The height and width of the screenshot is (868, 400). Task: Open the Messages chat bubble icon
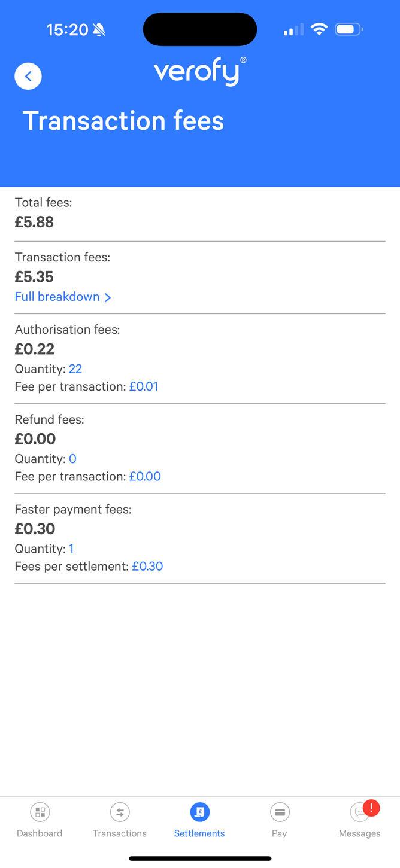tap(359, 812)
